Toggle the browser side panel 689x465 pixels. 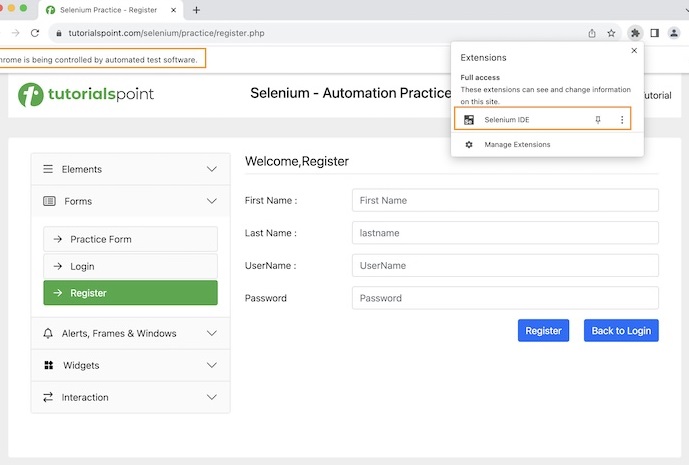point(654,33)
